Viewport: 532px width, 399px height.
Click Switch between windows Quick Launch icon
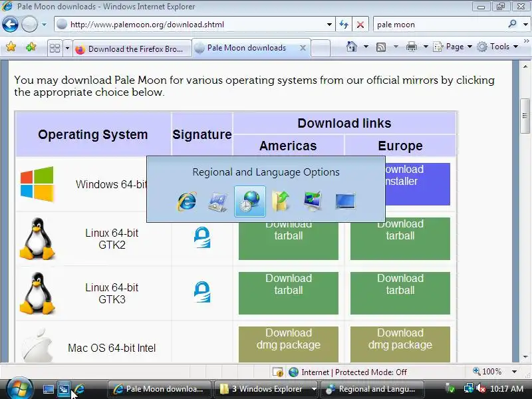pyautogui.click(x=63, y=389)
